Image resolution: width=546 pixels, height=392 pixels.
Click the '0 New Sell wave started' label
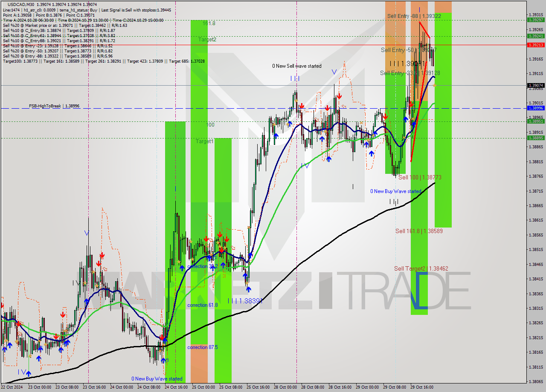pos(297,66)
